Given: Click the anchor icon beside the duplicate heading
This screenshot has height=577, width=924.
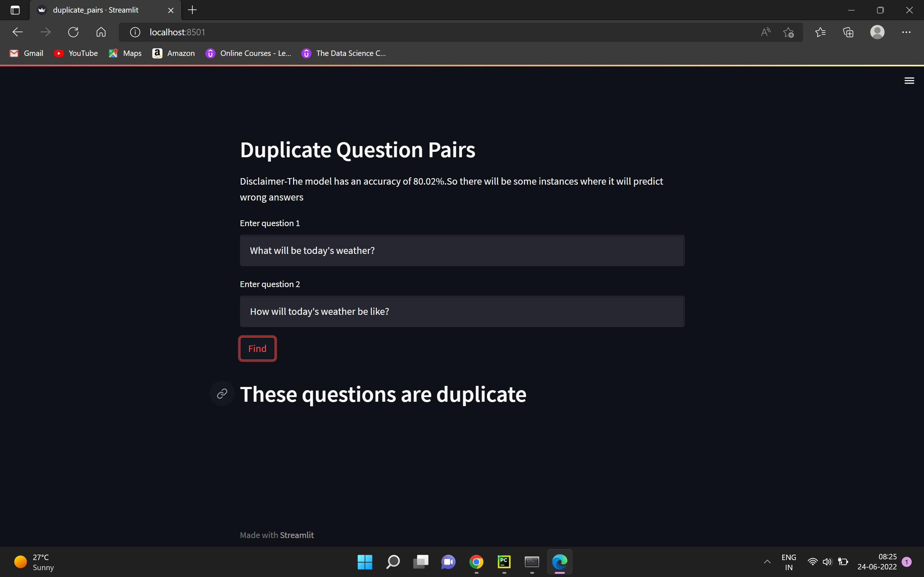Looking at the screenshot, I should (222, 393).
